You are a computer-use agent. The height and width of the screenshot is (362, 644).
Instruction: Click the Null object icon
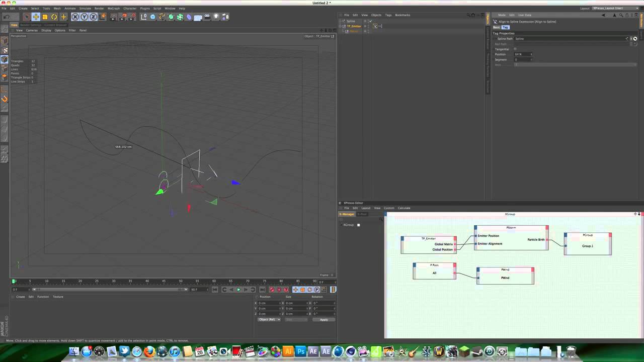(144, 17)
